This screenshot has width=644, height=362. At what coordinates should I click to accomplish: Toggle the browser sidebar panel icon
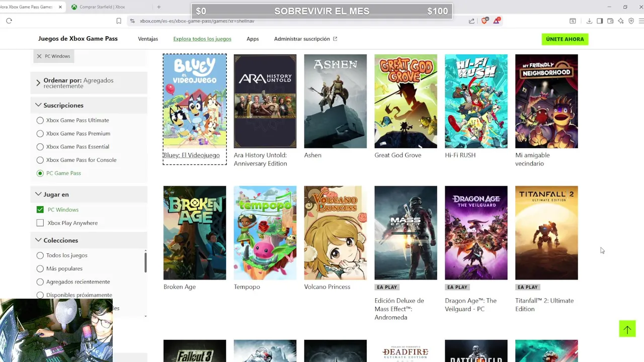pyautogui.click(x=600, y=21)
